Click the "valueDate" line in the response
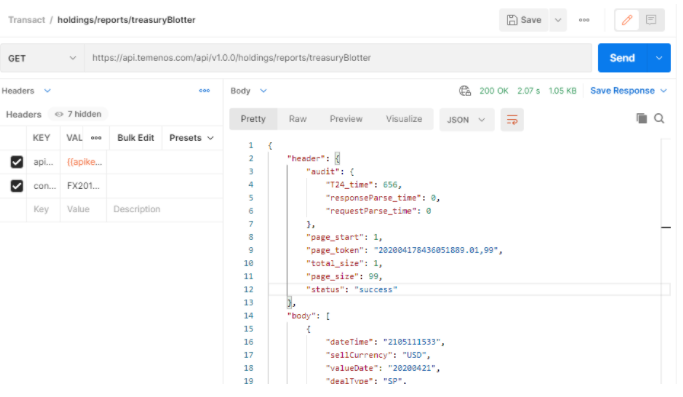 (x=383, y=368)
